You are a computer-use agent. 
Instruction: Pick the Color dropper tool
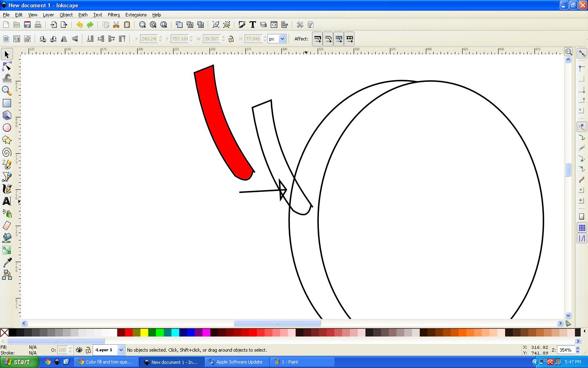(7, 263)
